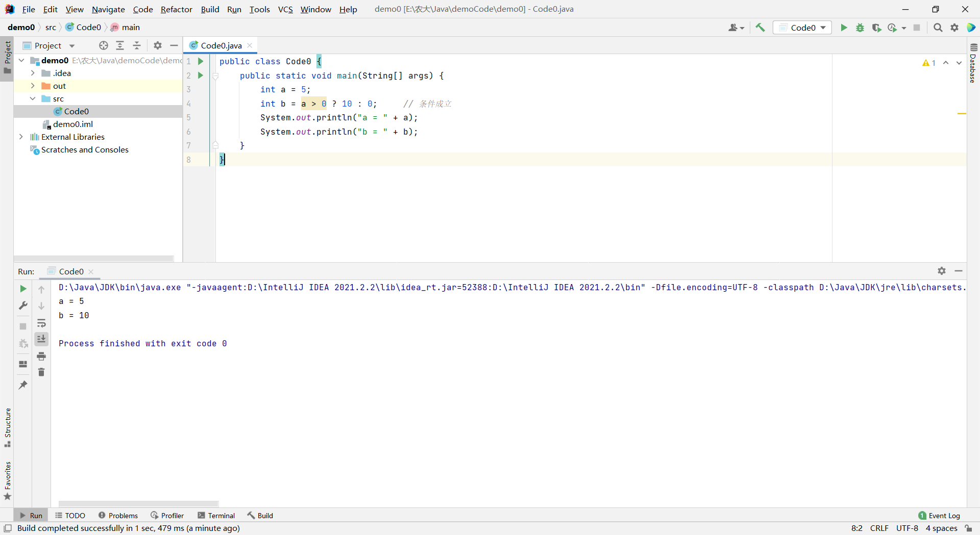The image size is (980, 535).
Task: Open the Refactor menu
Action: (176, 9)
